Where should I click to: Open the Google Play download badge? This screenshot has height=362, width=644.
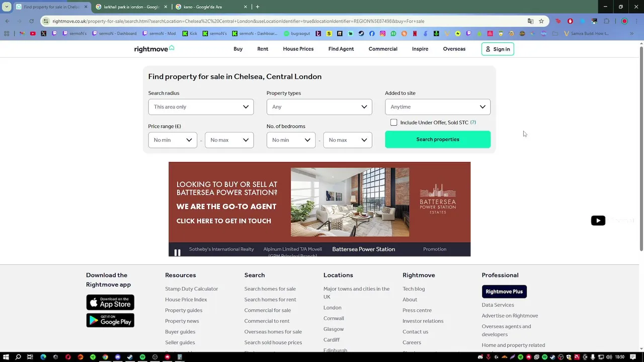tap(110, 320)
